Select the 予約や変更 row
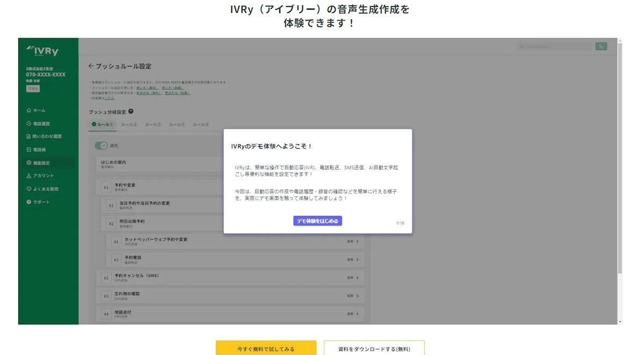Viewport: 644px width, 355px height. pos(160,187)
